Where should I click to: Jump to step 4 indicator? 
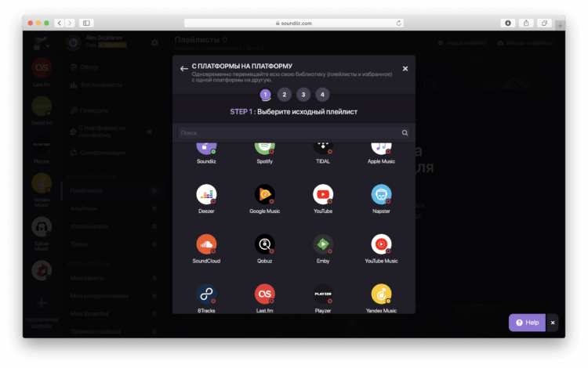pyautogui.click(x=322, y=94)
